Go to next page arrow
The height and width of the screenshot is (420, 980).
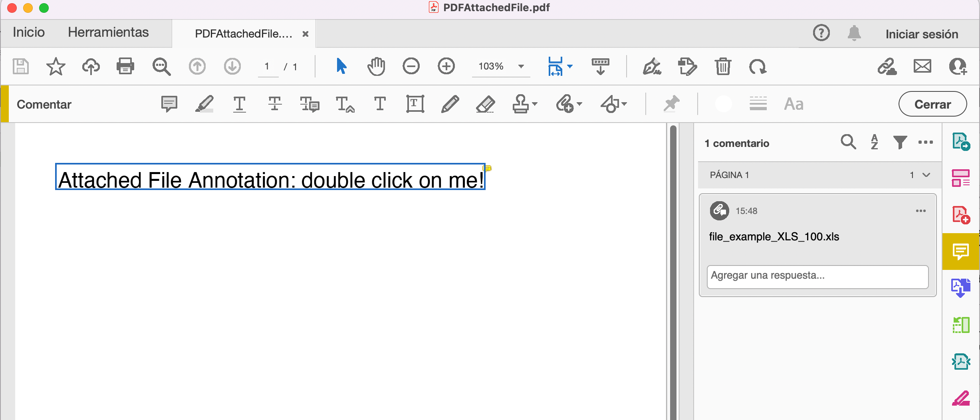click(x=232, y=66)
